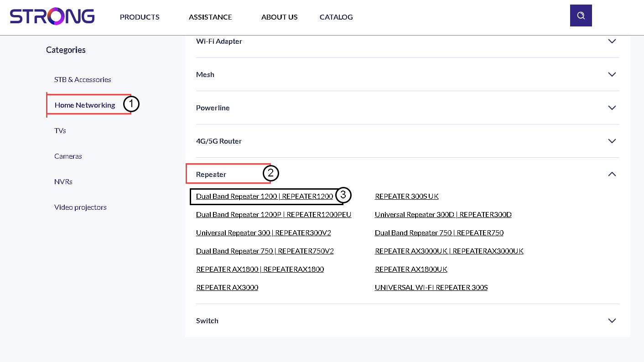Image resolution: width=644 pixels, height=362 pixels.
Task: Open UNIVERSAL WI-FI REPEATER 300S link
Action: (431, 287)
